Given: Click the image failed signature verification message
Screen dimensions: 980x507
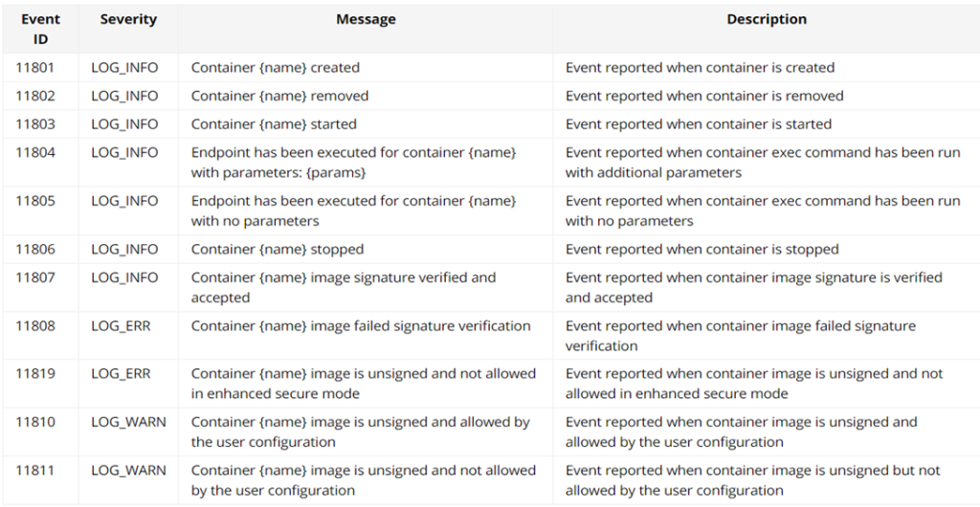Looking at the screenshot, I should coord(361,326).
